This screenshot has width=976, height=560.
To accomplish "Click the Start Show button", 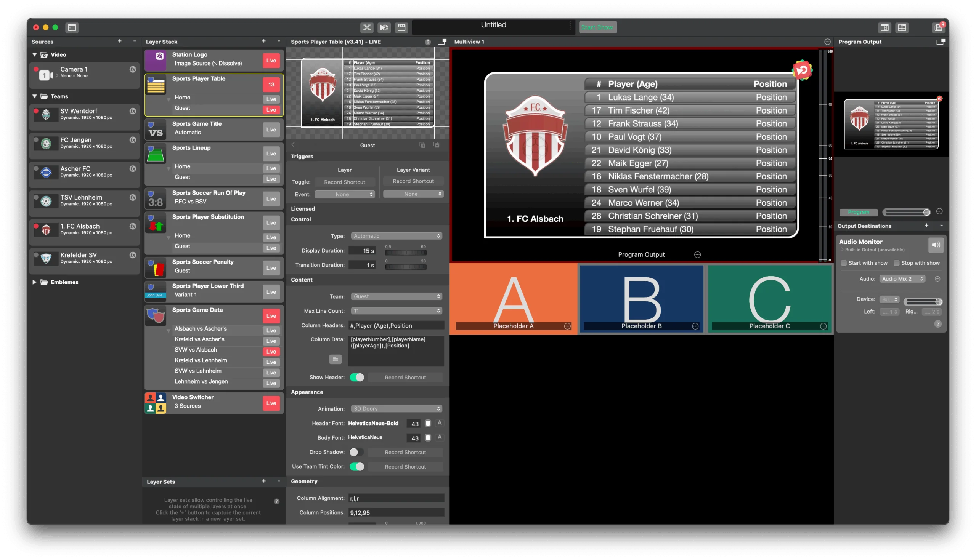I will [598, 27].
